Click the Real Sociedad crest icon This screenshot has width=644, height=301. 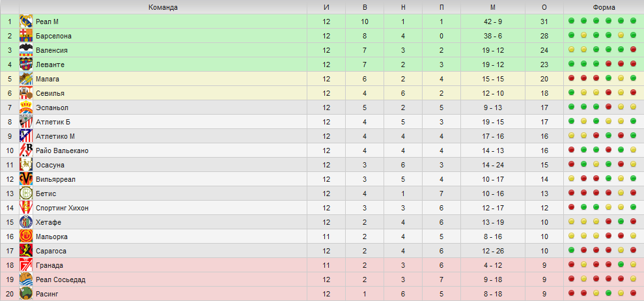coord(26,279)
